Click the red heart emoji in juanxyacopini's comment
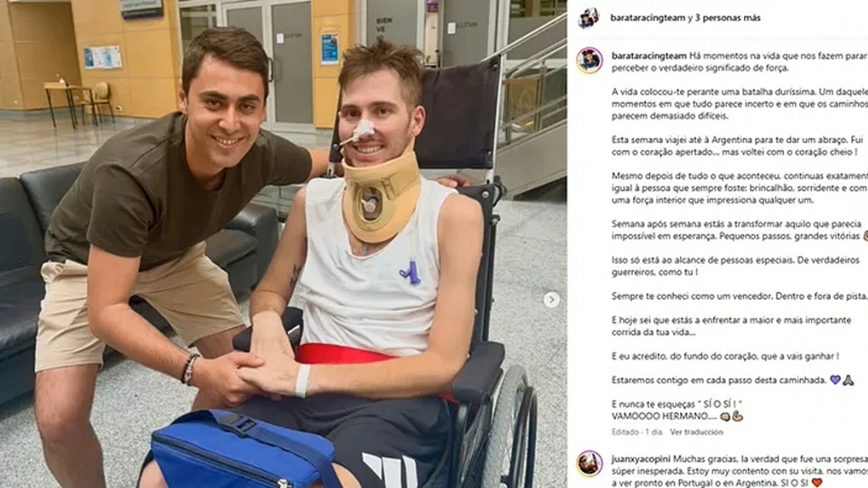 [x=816, y=483]
